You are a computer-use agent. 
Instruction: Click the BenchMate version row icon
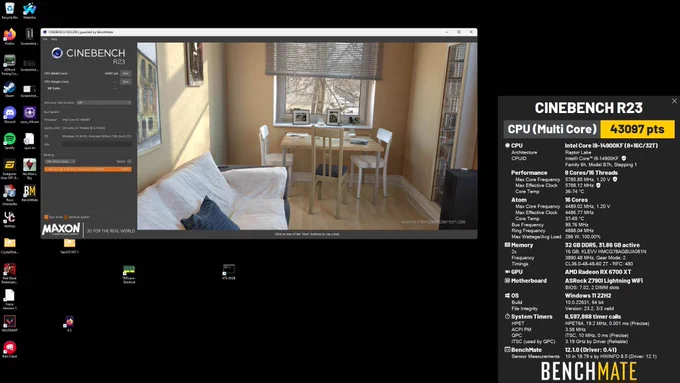coord(507,350)
